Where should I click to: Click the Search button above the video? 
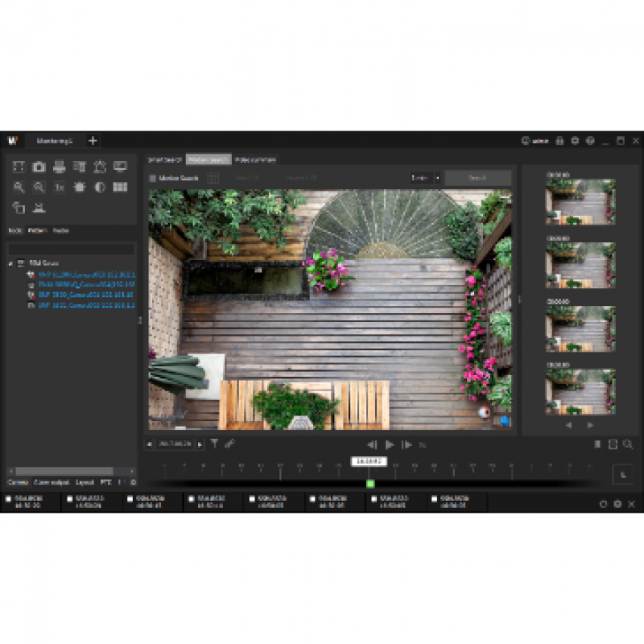(478, 178)
